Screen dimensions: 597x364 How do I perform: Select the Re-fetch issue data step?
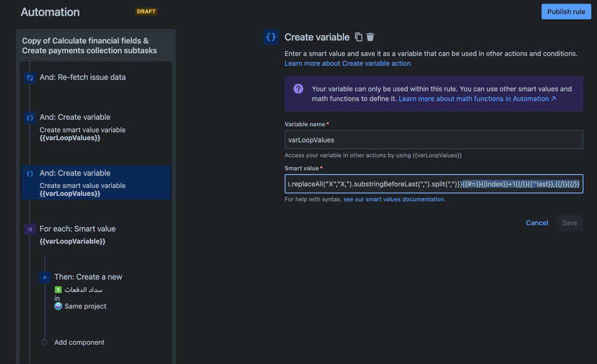click(82, 78)
